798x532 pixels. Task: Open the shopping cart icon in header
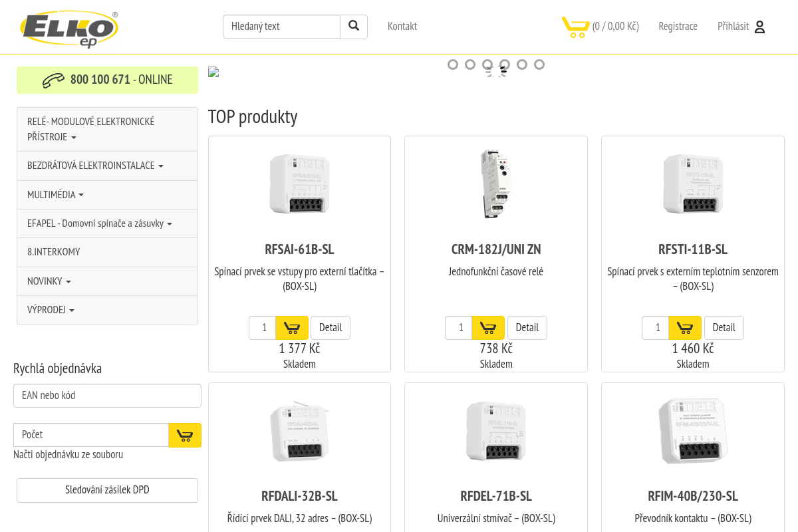click(x=576, y=27)
